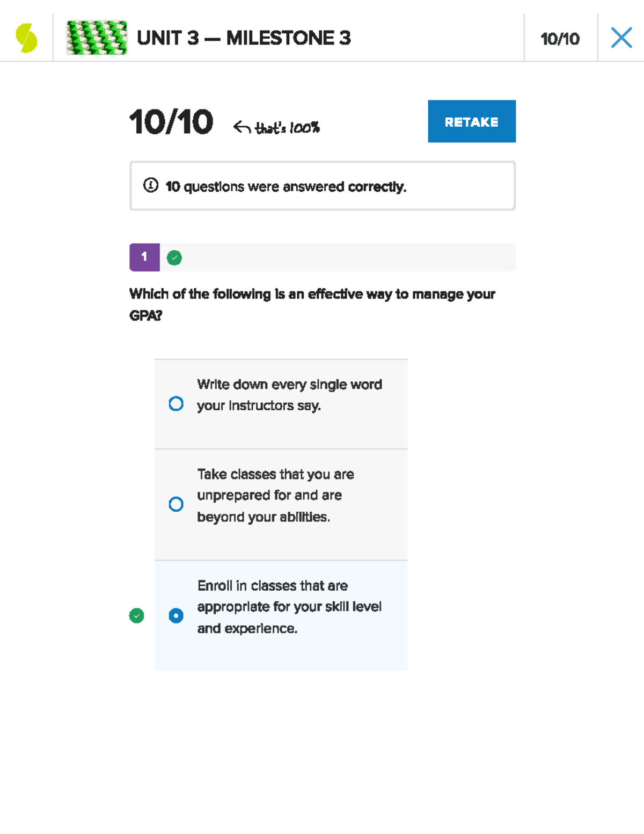Click the green patterned unit thumbnail
The width and height of the screenshot is (644, 834).
tap(97, 38)
